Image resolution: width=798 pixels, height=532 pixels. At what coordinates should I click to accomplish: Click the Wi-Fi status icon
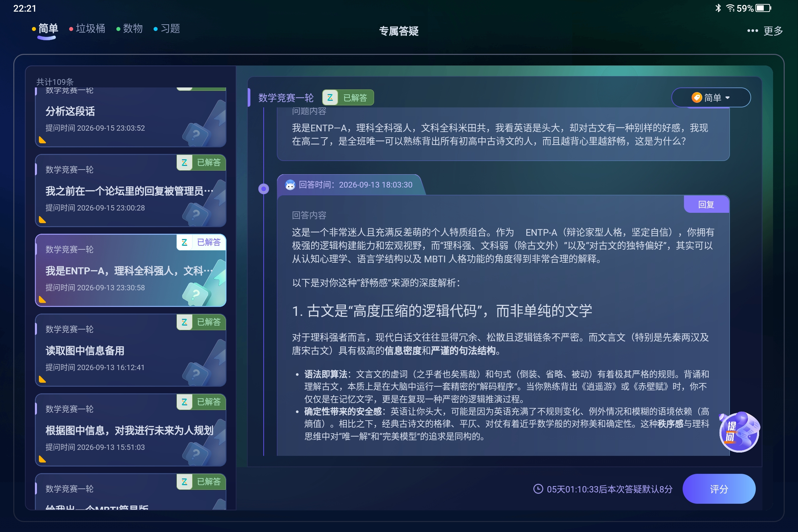pyautogui.click(x=730, y=8)
